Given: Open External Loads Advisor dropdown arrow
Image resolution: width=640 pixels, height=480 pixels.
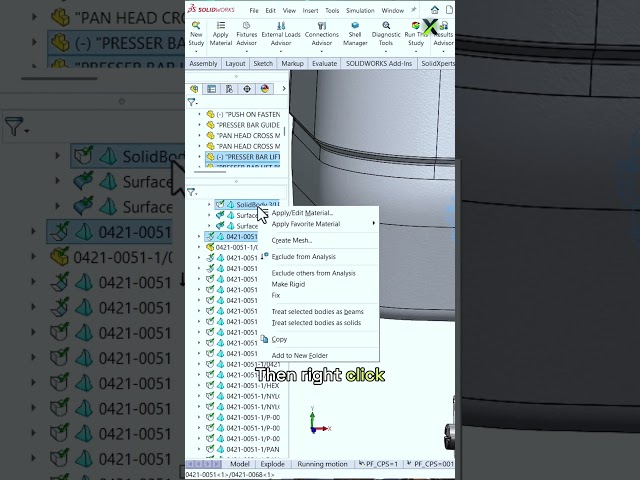Looking at the screenshot, I should pos(281,51).
